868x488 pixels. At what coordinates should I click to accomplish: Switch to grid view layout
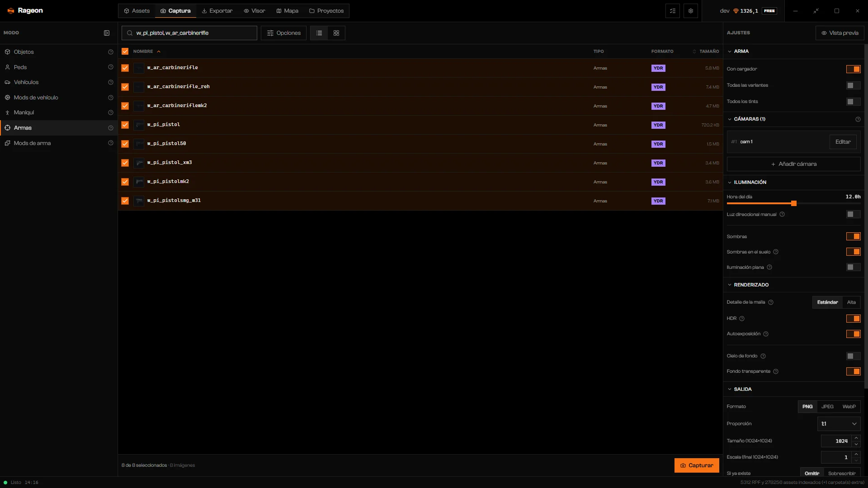point(336,33)
